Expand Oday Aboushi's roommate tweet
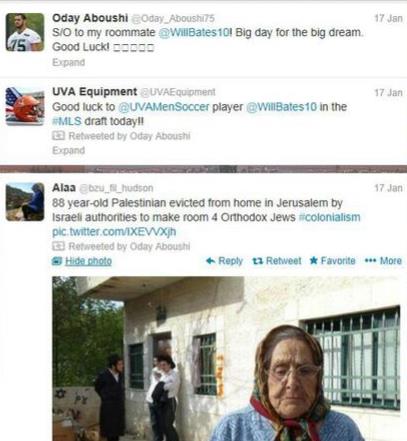Screen dimensions: 407x441 (x=69, y=62)
